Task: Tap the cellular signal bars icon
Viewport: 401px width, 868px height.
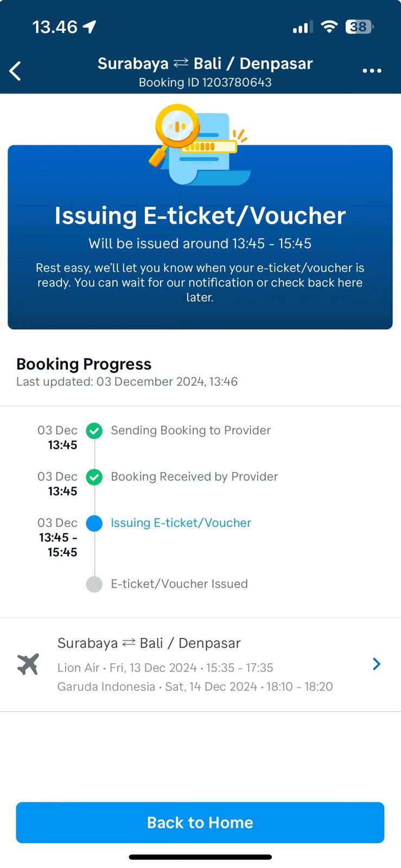Action: click(x=302, y=27)
